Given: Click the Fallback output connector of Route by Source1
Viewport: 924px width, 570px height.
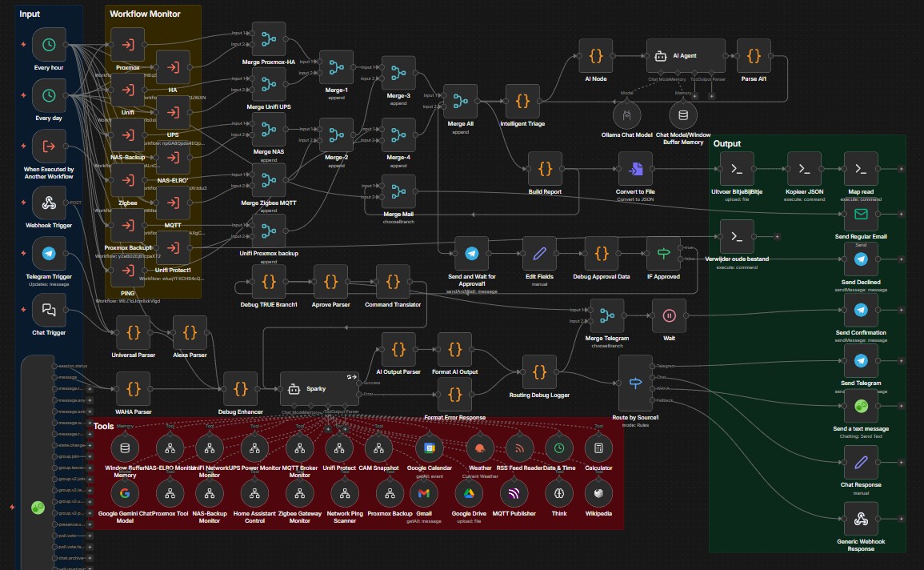Looking at the screenshot, I should click(652, 400).
